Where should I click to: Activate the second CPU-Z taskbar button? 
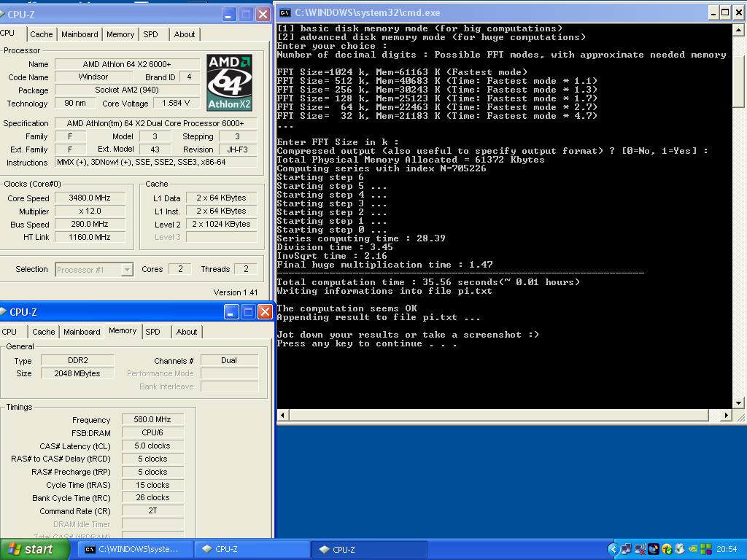click(x=369, y=550)
